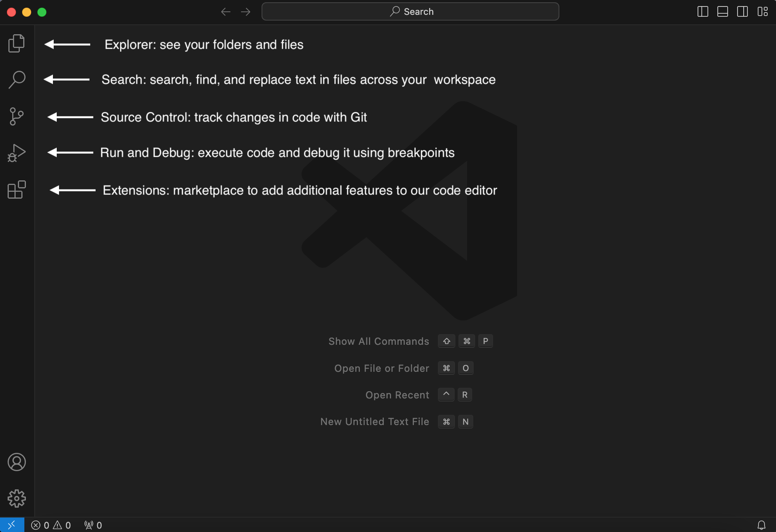
Task: Open the Customize Layout menu
Action: [x=762, y=12]
